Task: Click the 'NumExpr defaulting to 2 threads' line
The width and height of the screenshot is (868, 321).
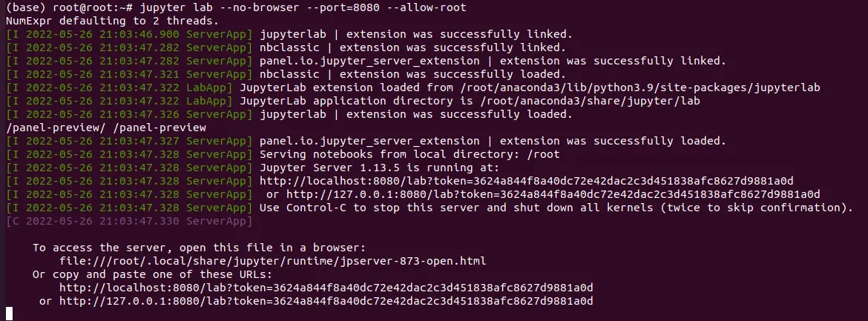Action: click(x=112, y=21)
